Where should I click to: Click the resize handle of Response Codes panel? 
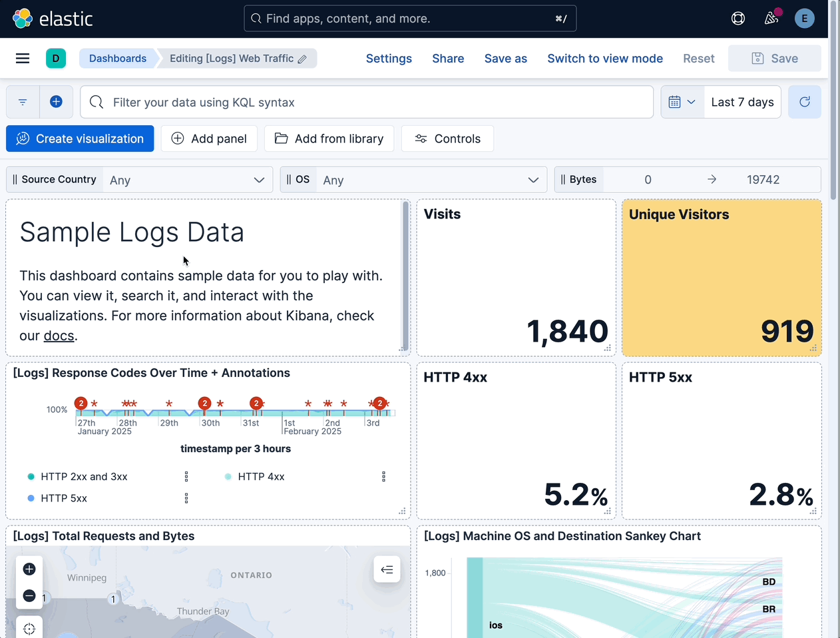point(402,511)
